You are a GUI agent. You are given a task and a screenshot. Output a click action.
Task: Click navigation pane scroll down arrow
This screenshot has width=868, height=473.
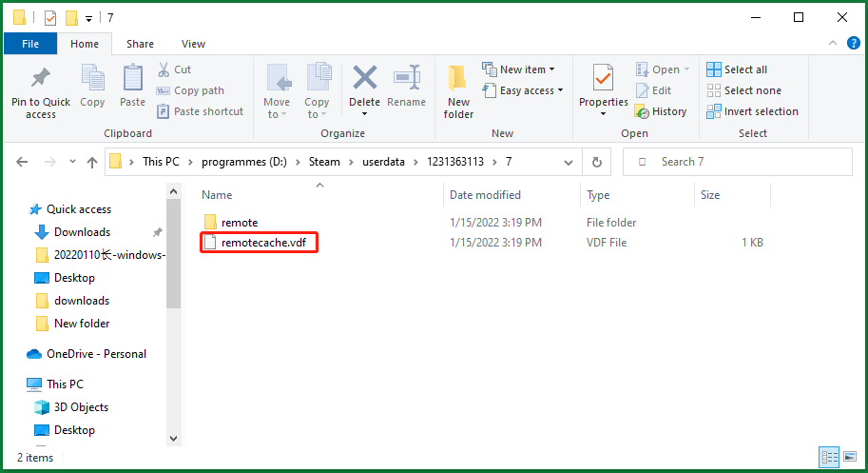(173, 439)
